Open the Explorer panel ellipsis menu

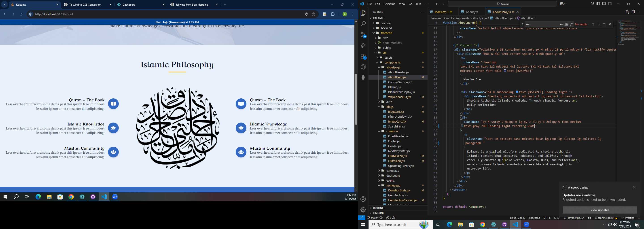pyautogui.click(x=422, y=12)
